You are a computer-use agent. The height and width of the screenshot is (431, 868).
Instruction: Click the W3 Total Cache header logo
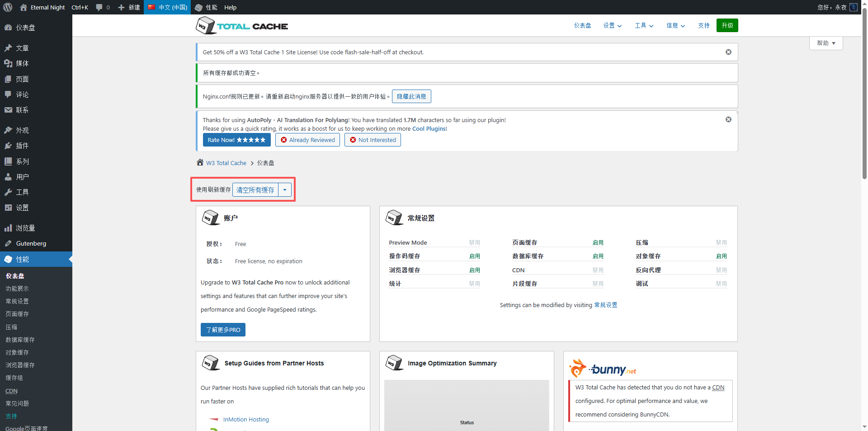(x=242, y=26)
